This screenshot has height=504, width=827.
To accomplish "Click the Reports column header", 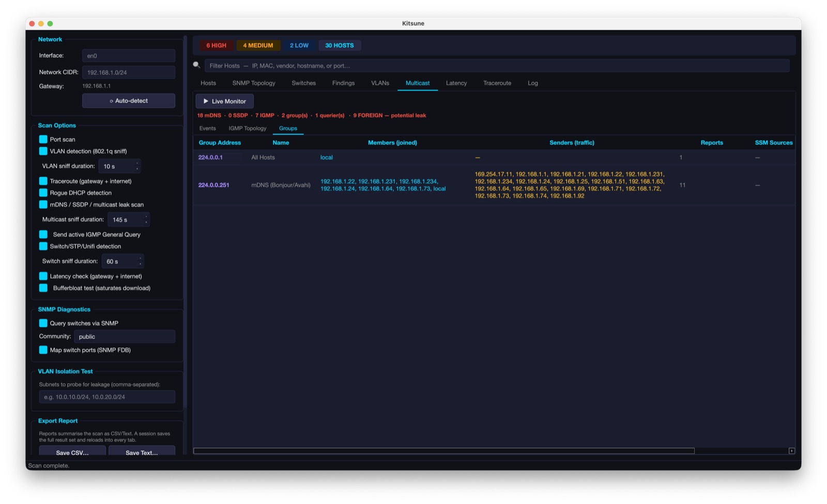I will click(x=712, y=143).
